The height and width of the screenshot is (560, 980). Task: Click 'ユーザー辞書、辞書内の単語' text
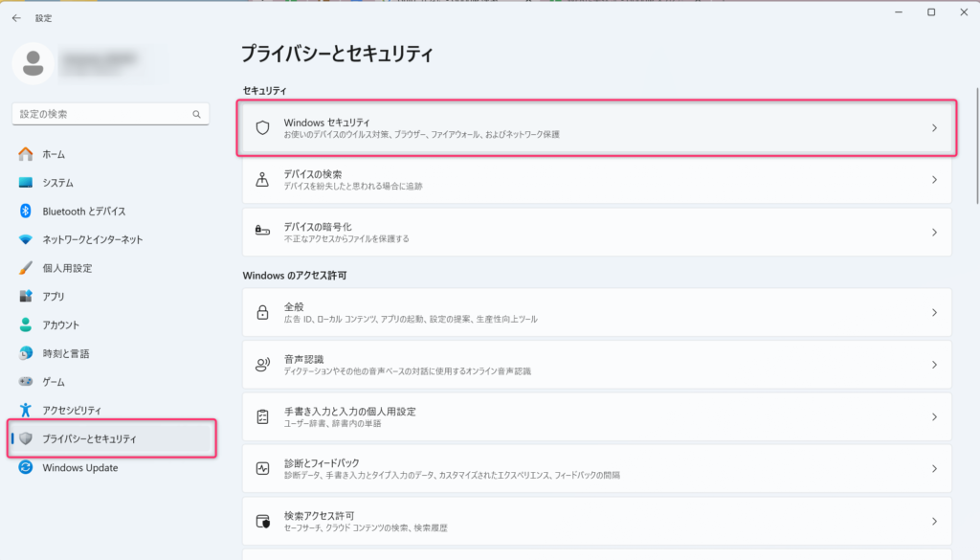point(332,424)
